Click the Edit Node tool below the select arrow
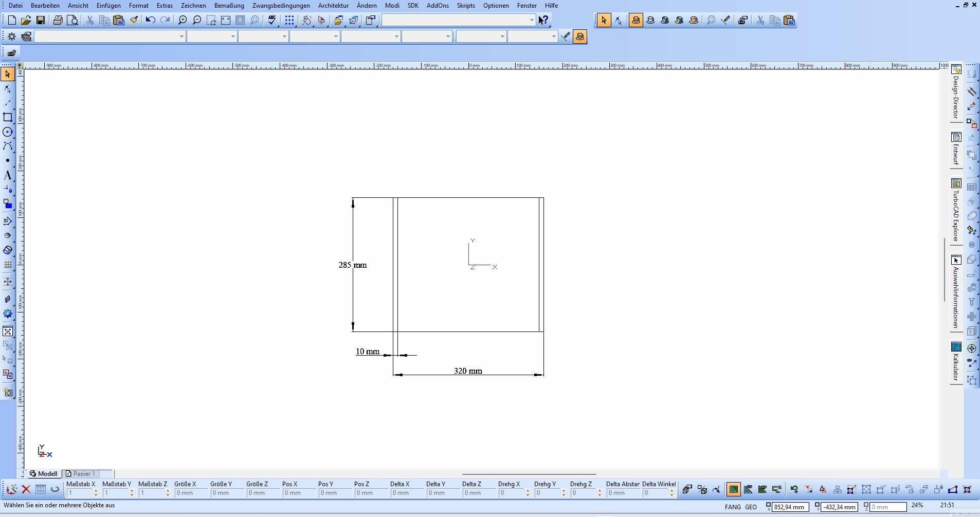This screenshot has width=980, height=517. pyautogui.click(x=8, y=88)
